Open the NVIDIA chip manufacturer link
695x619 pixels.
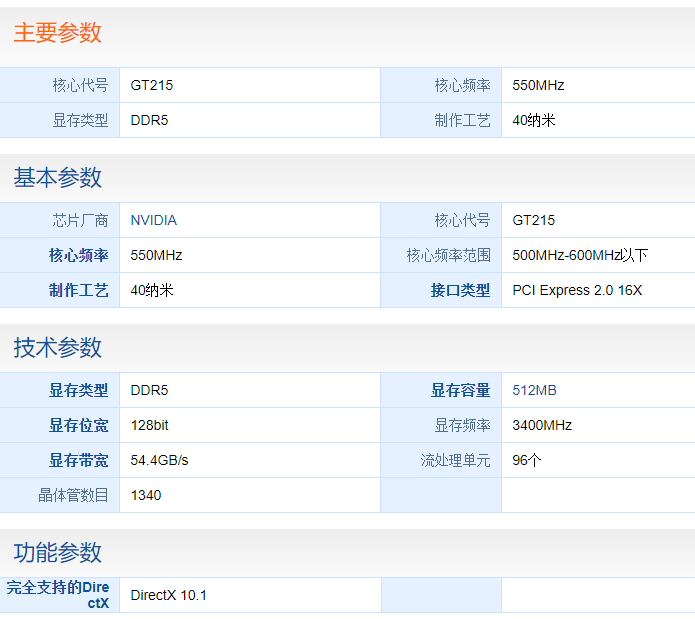(153, 220)
